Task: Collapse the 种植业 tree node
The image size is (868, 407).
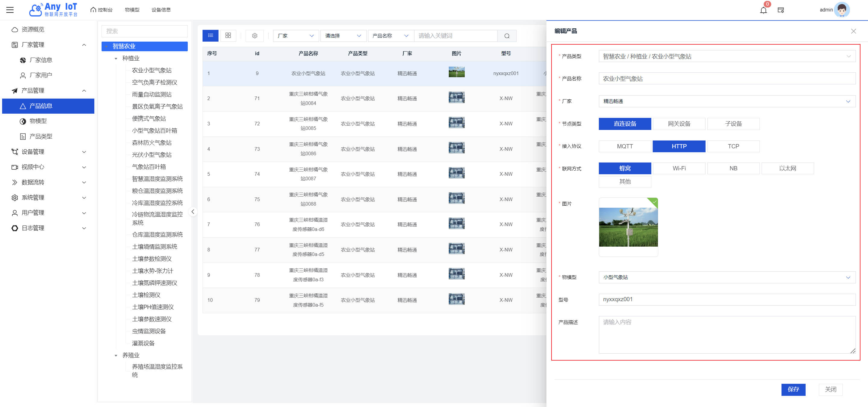Action: pos(116,58)
